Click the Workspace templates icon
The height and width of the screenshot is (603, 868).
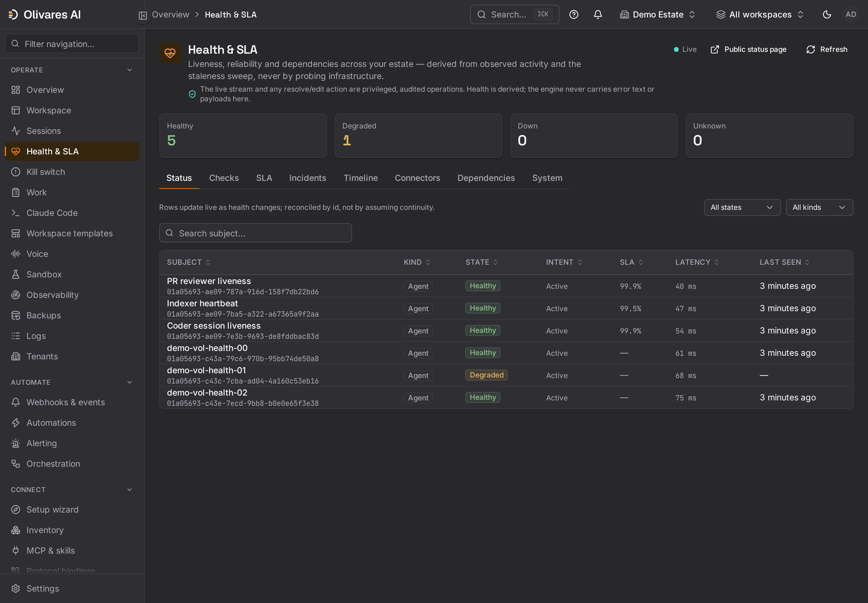coord(15,233)
